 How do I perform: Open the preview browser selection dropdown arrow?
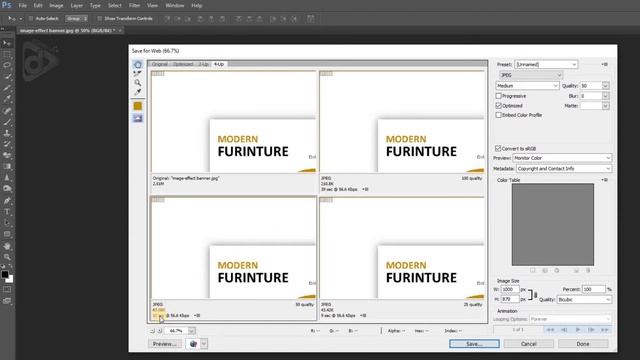click(204, 344)
